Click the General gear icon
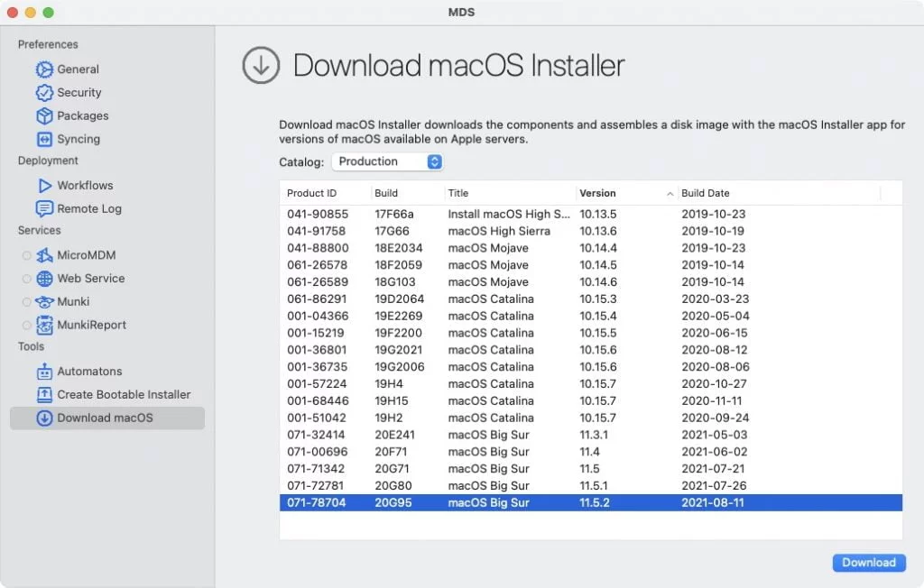 point(44,69)
